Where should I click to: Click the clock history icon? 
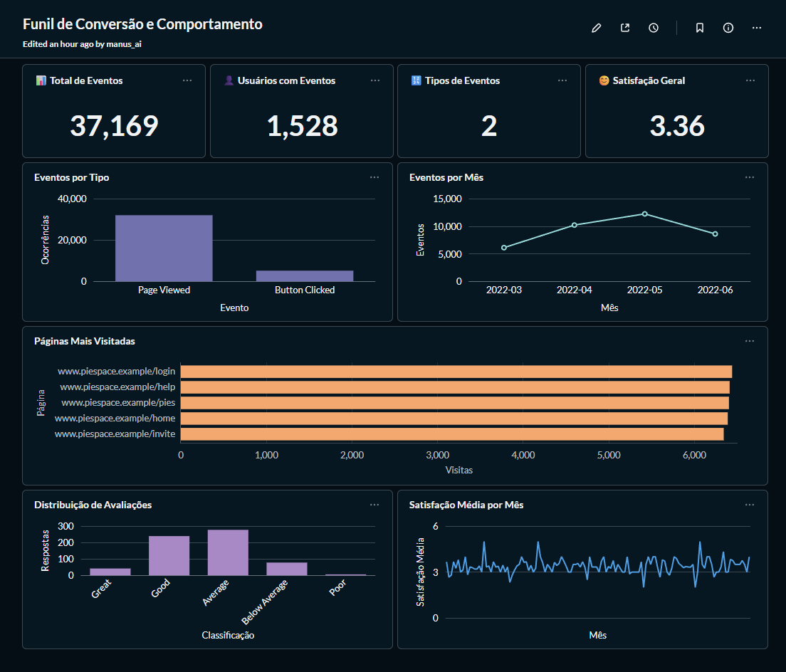click(x=654, y=28)
